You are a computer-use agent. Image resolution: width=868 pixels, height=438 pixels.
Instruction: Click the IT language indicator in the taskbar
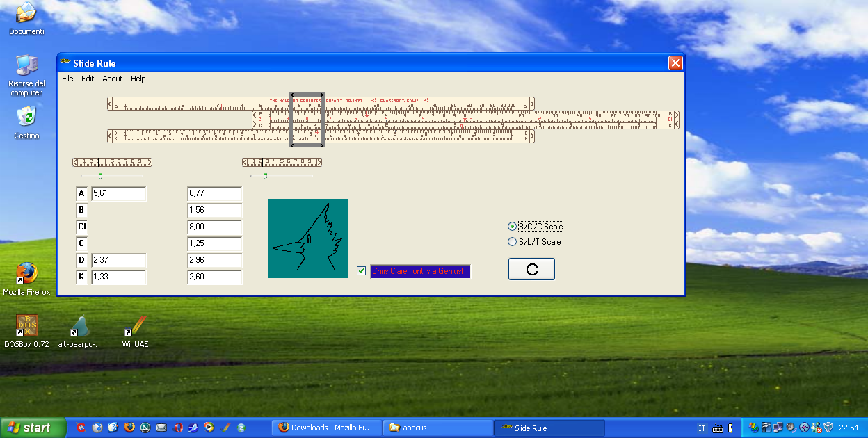click(x=702, y=428)
